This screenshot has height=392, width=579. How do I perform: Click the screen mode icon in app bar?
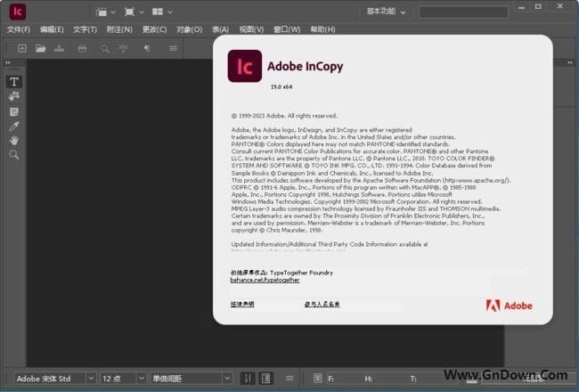click(x=129, y=12)
